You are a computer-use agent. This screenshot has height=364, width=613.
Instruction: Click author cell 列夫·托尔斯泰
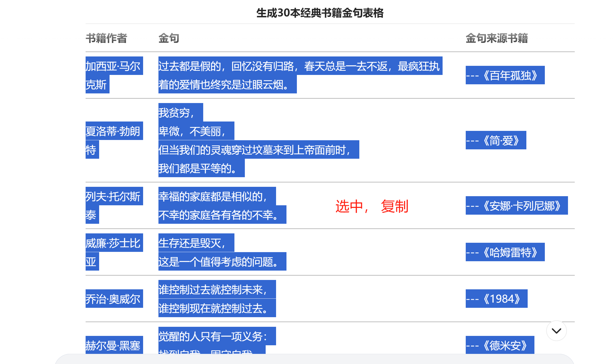click(x=114, y=205)
